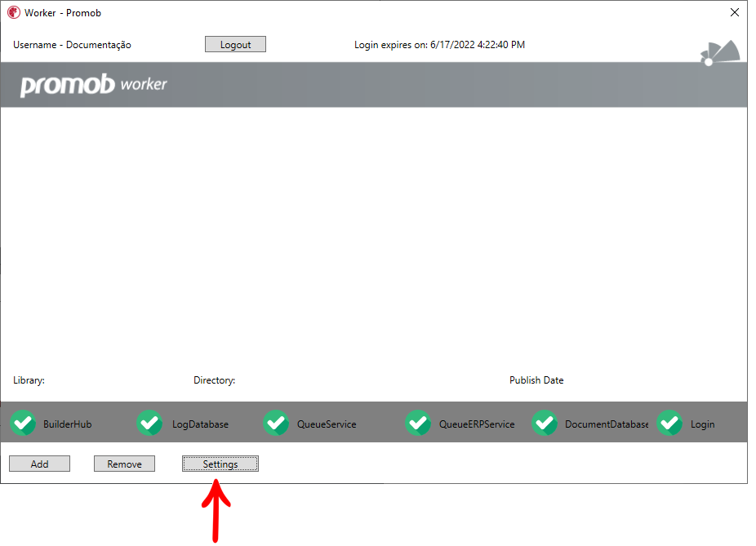The image size is (756, 546).
Task: Click the Login status label
Action: (702, 424)
